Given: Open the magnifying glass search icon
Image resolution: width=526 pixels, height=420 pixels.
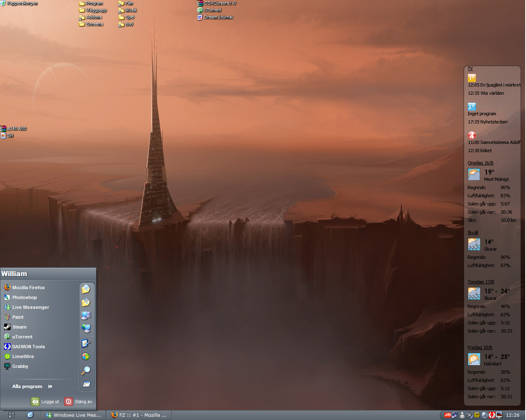Looking at the screenshot, I should click(x=86, y=371).
